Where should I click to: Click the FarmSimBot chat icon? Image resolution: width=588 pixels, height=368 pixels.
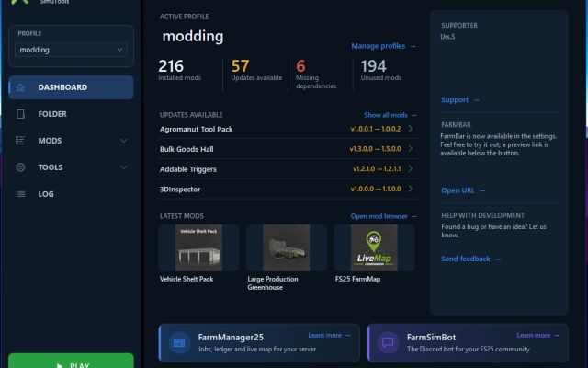coord(388,343)
